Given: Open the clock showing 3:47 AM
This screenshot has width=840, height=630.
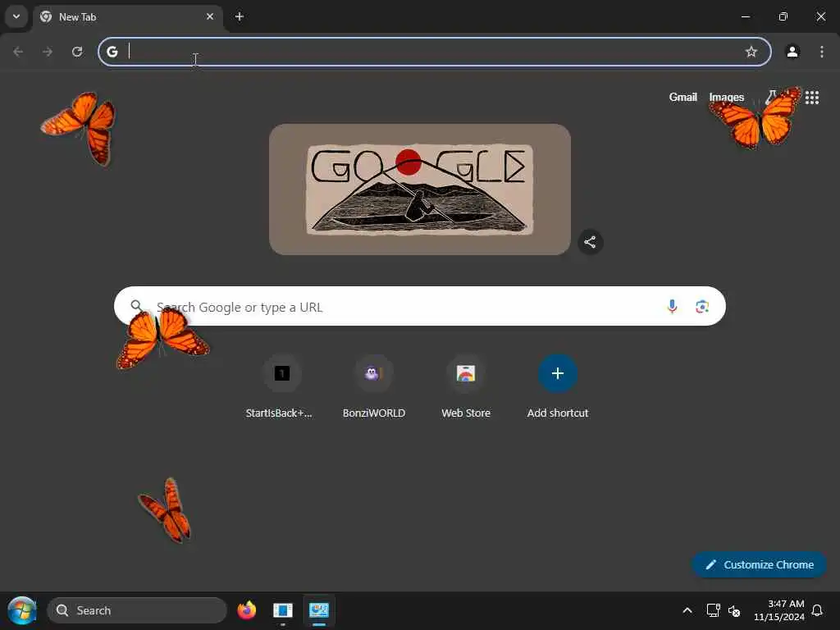Looking at the screenshot, I should pos(779,610).
